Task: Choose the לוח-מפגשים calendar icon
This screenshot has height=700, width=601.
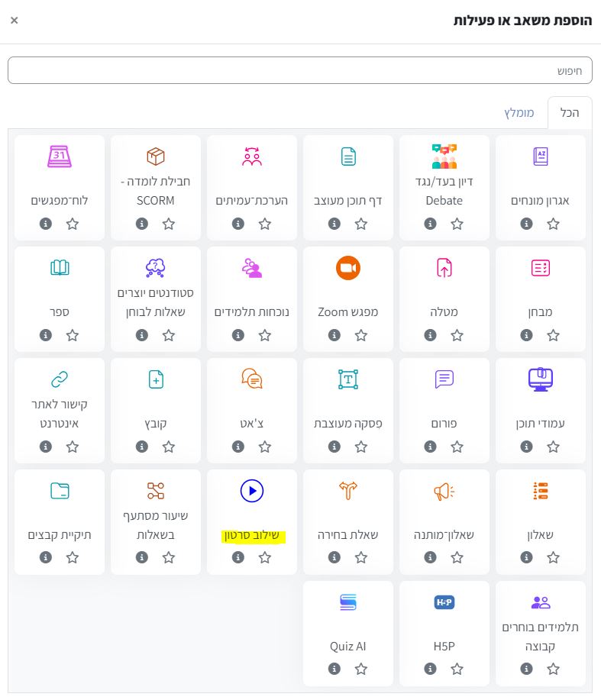Action: coord(60,156)
